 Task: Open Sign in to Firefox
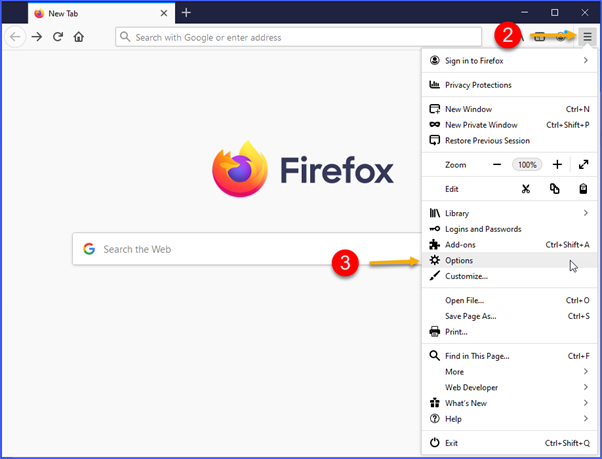click(x=509, y=61)
